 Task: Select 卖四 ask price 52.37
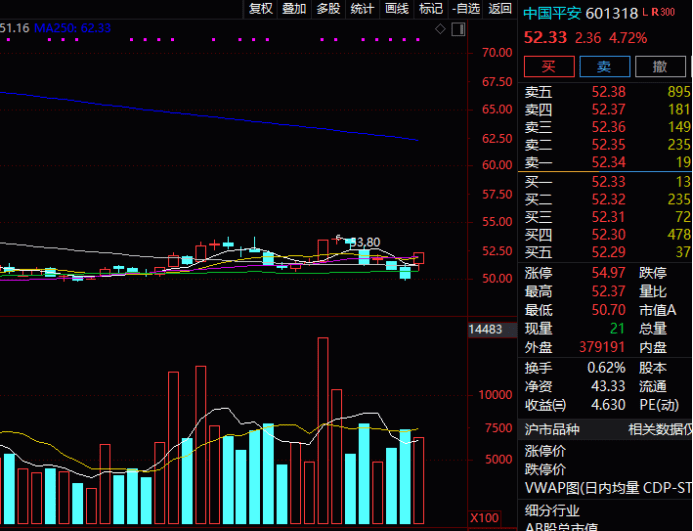pos(609,109)
